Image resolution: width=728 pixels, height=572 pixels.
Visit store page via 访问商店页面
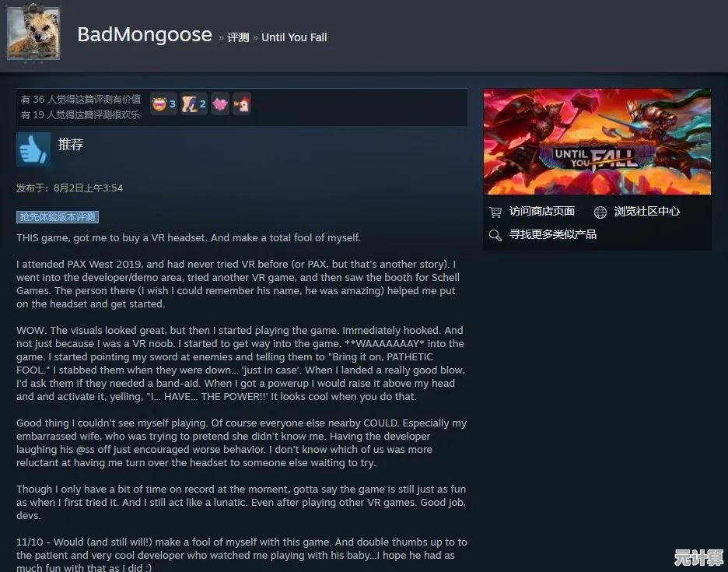point(542,212)
